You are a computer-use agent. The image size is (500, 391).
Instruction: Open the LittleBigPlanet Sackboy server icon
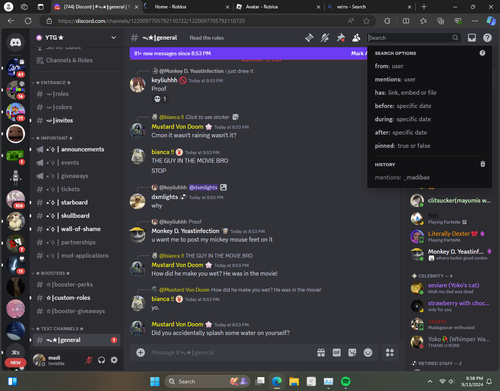tap(15, 134)
